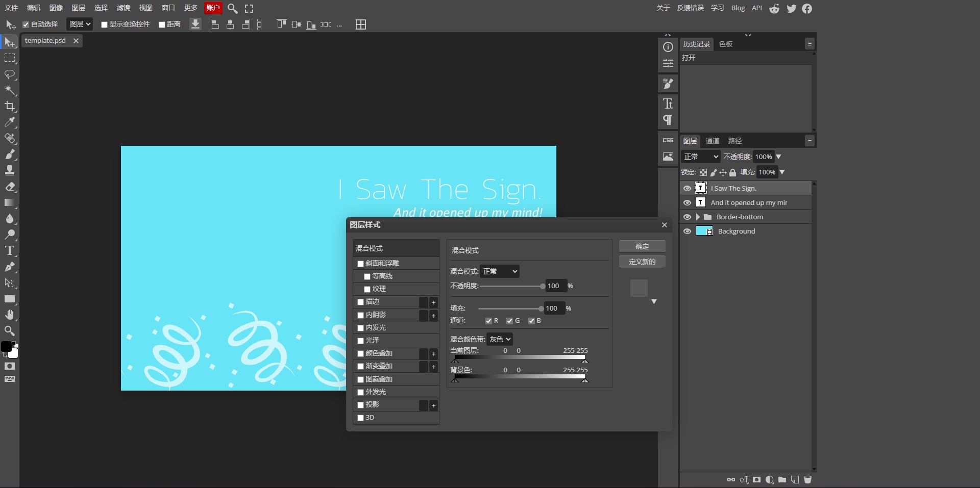
Task: Click the 不透明度 slider handle in dialog
Action: pos(543,286)
